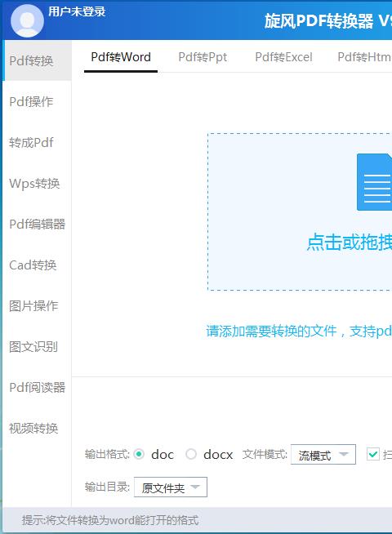The image size is (392, 534).
Task: Click the blue document file icon
Action: pos(374,182)
